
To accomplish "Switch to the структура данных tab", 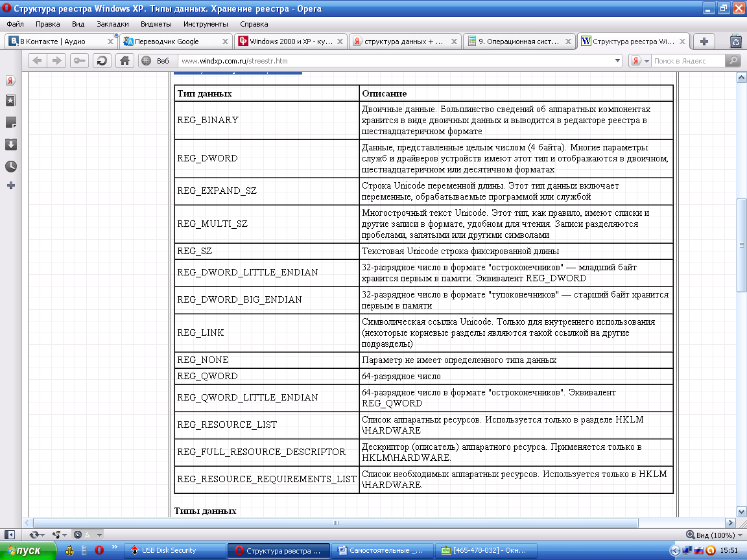I will point(405,41).
